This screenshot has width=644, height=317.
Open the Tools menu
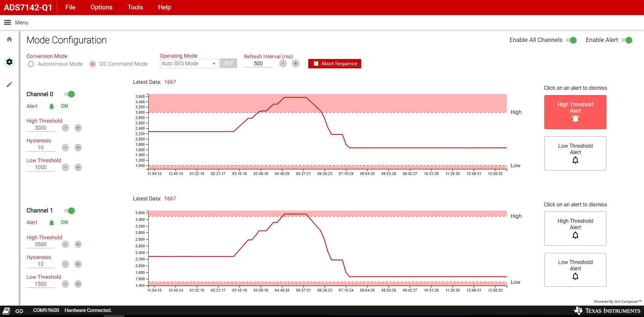135,7
